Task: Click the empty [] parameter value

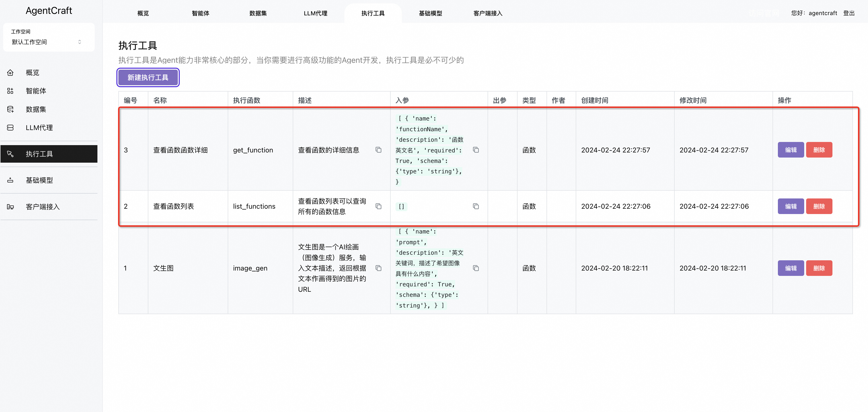Action: pos(401,206)
